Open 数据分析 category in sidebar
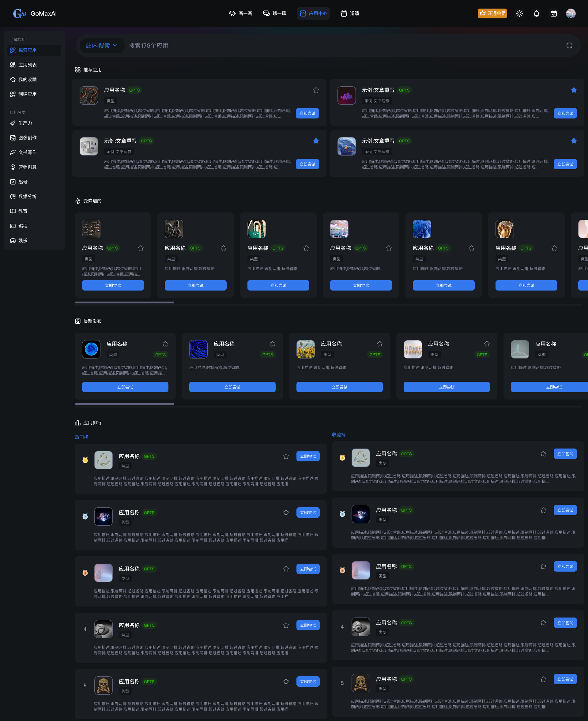Screen dimensions: 588x721 click(x=28, y=197)
